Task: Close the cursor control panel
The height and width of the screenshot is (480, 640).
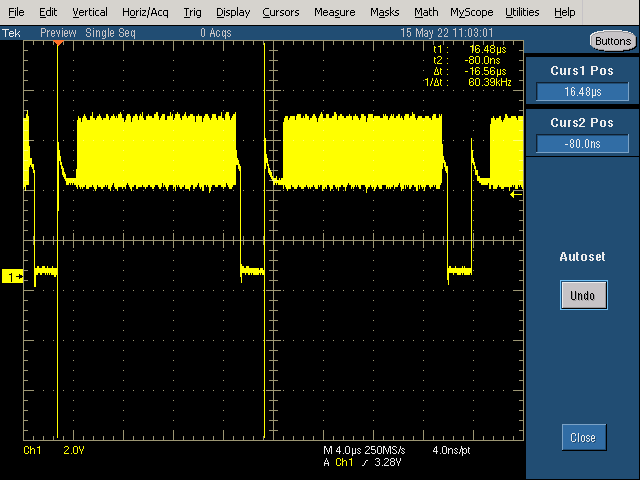Action: [584, 438]
